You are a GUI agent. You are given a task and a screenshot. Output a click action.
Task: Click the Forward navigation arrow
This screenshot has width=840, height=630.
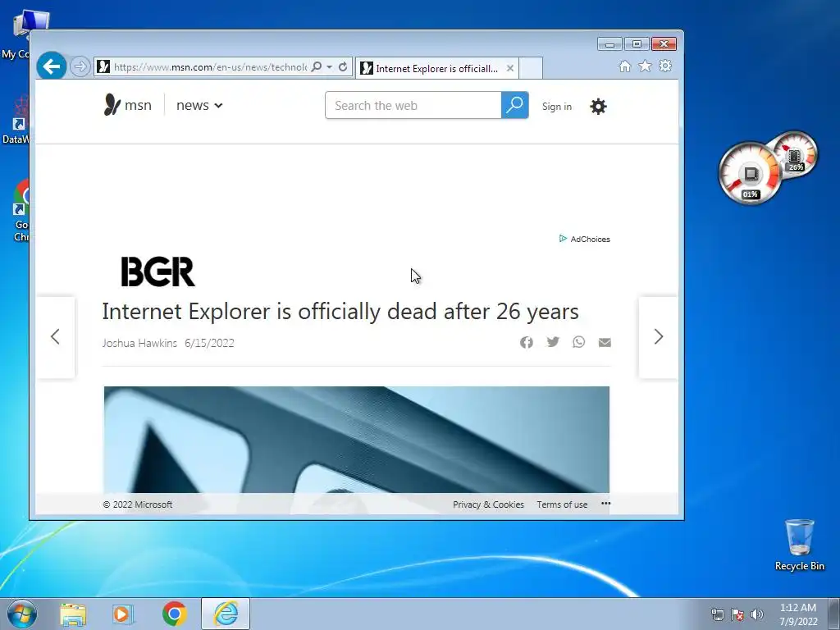tap(80, 67)
